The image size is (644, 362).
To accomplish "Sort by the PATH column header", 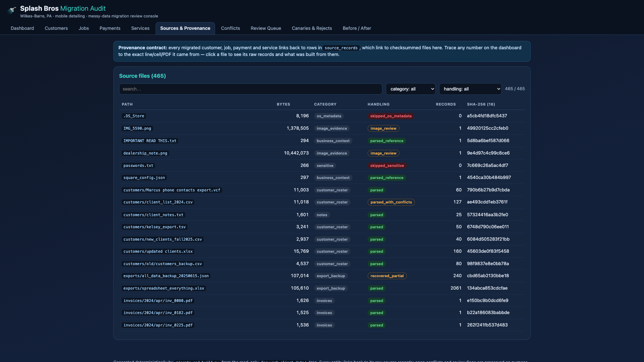I will 127,104.
